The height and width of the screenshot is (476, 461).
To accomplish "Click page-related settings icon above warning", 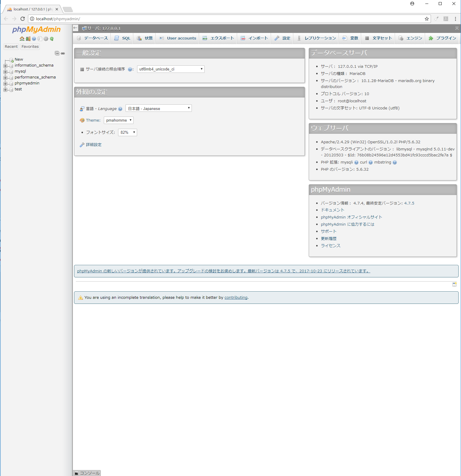I will coord(454,285).
